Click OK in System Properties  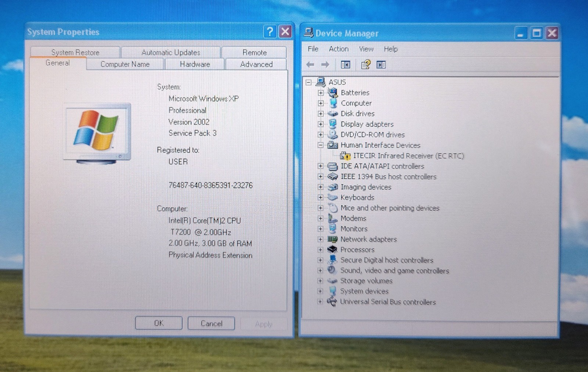click(x=159, y=323)
